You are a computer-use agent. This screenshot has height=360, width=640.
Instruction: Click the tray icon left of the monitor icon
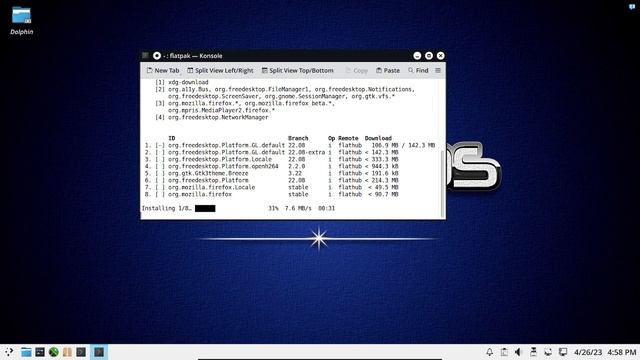pos(548,352)
